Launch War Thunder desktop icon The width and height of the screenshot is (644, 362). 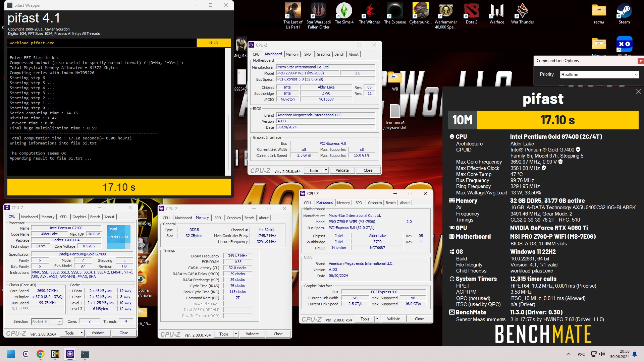click(522, 13)
